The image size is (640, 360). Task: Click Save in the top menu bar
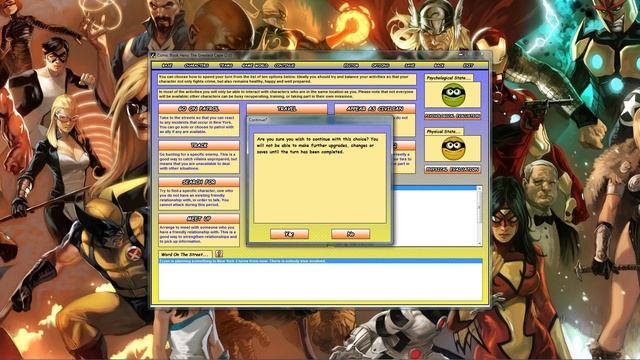coord(410,65)
